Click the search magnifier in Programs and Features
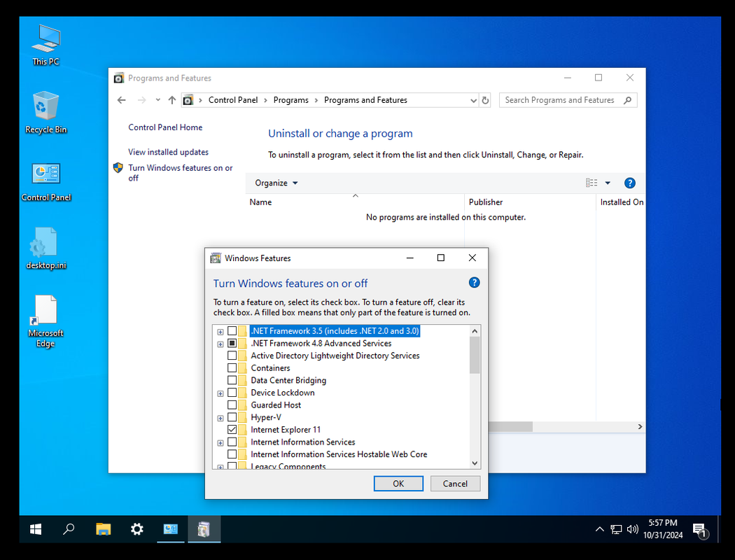 coord(628,100)
